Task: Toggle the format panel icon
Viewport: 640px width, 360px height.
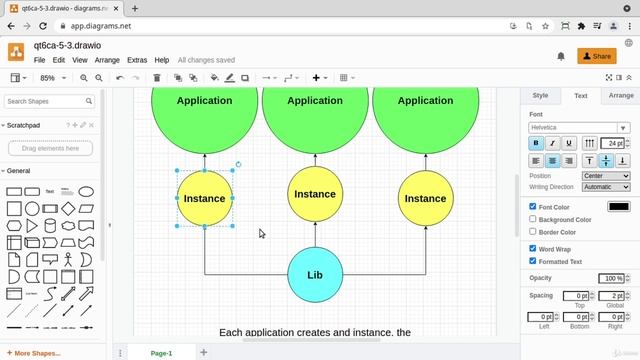Action: pos(619,78)
